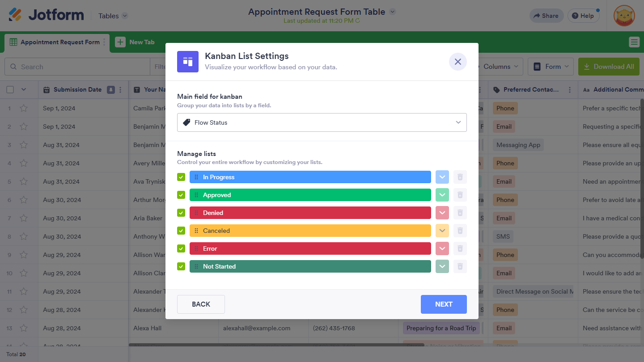Click the user avatar icon
This screenshot has width=644, height=362.
click(x=624, y=16)
